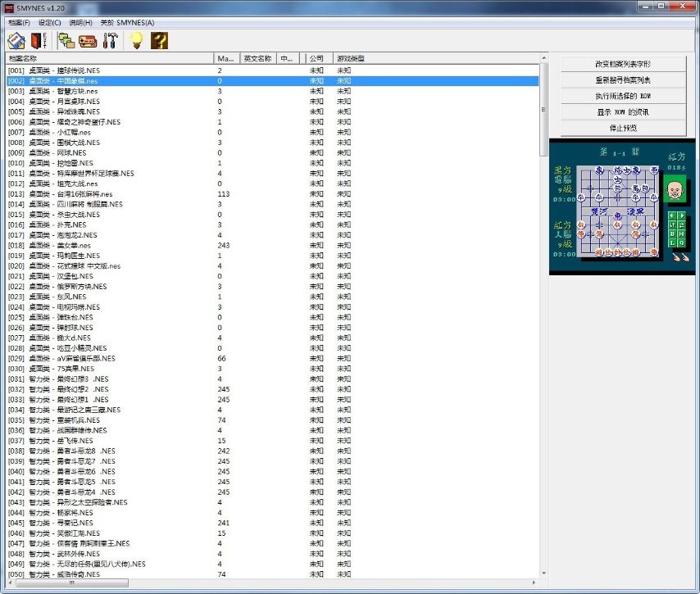Image resolution: width=700 pixels, height=594 pixels.
Task: Click the 显示 ROM 的资讯 button
Action: 623,112
